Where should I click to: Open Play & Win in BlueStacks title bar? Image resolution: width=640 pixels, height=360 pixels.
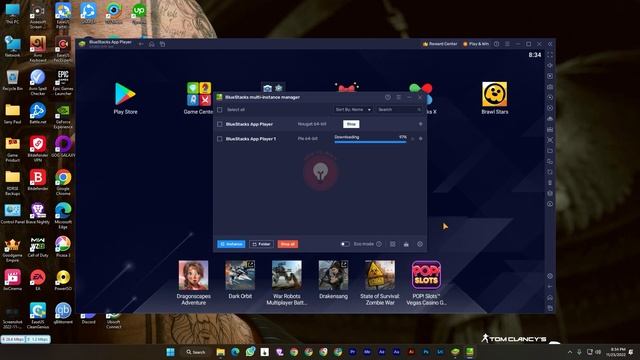pyautogui.click(x=476, y=44)
